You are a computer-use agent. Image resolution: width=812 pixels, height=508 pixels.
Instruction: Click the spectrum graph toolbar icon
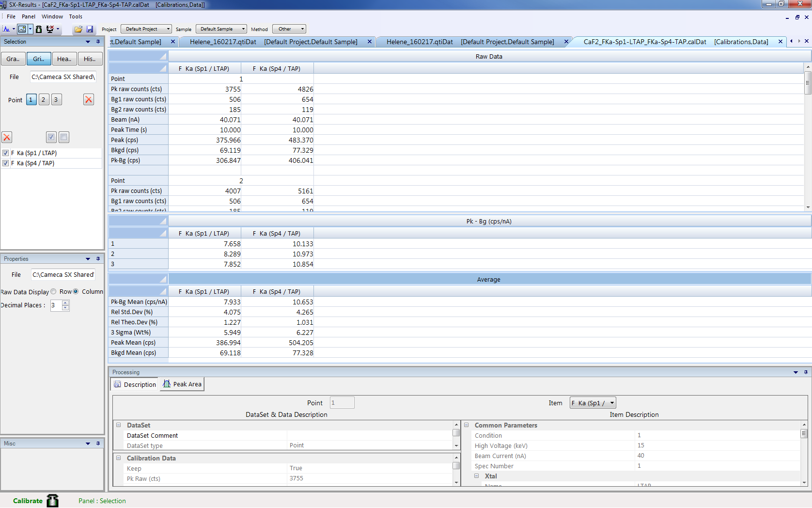point(6,29)
